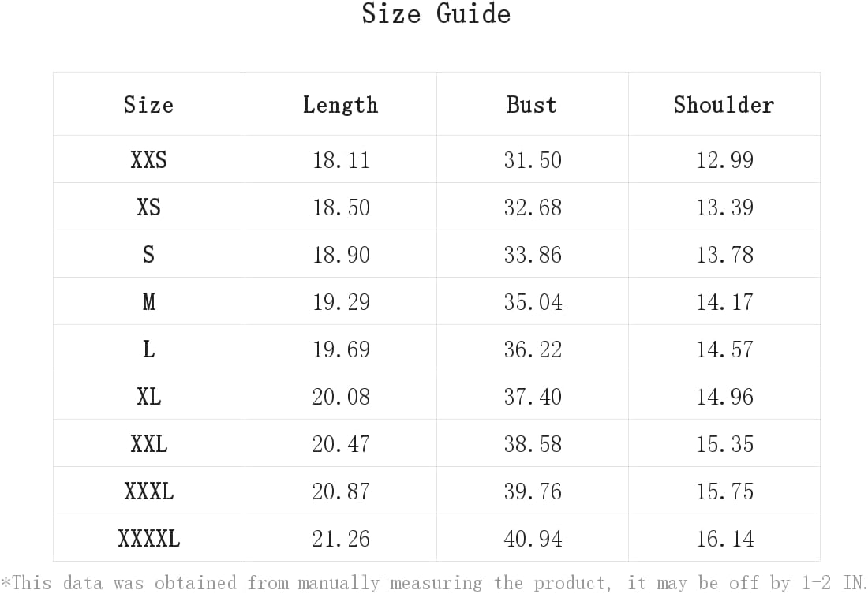Select bust value 40.94

pos(532,539)
